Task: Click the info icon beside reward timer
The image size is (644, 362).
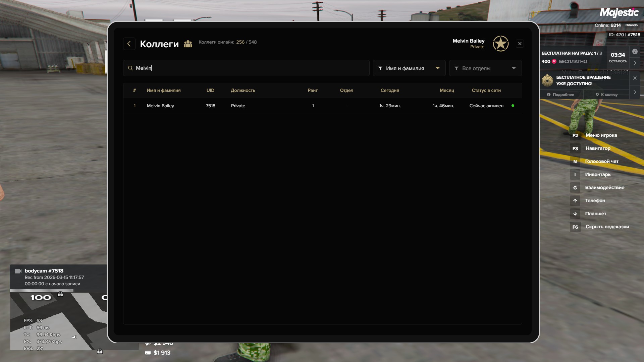Action: pos(635,52)
